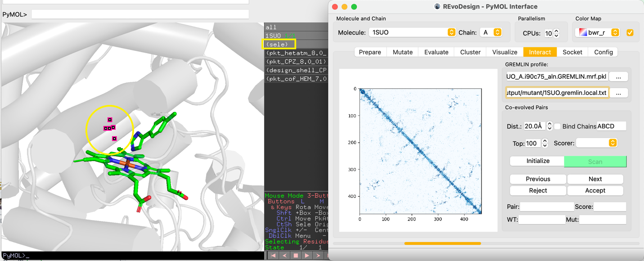Increase the CPUs stepper value
Viewport: 644px width, 261px height.
557,31
